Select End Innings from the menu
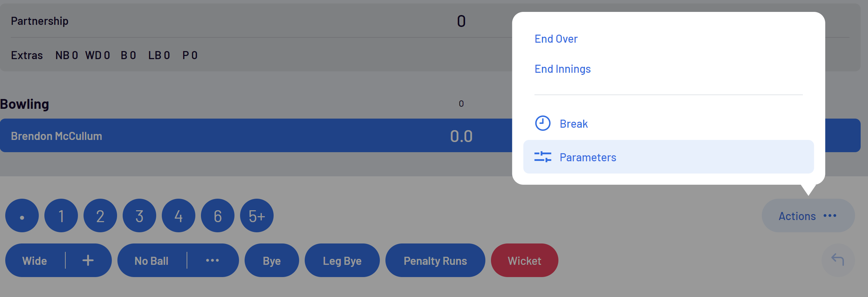Screen dimensions: 868x297 pos(563,69)
